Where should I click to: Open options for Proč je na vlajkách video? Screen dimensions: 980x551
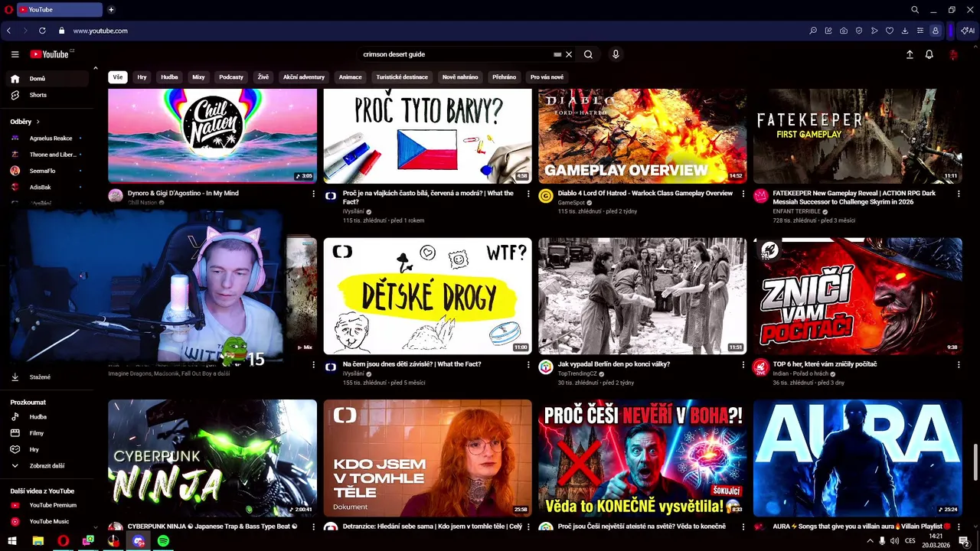[528, 194]
